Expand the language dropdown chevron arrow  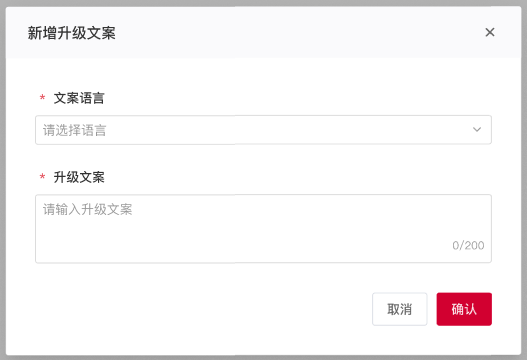(477, 129)
